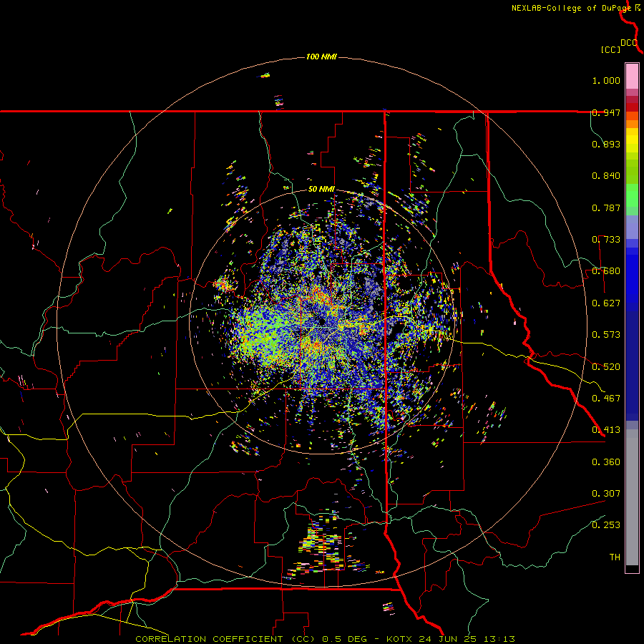Click the 0.627 legend value

606,303
